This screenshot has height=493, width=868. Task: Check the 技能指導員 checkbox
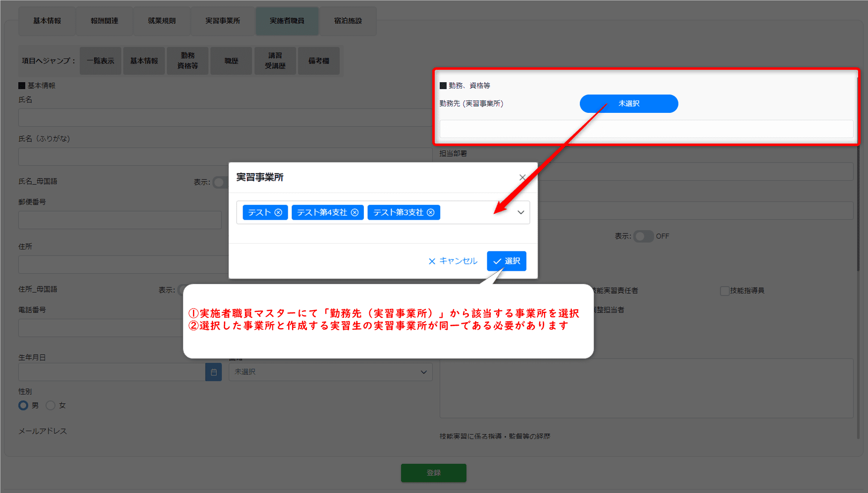click(725, 291)
